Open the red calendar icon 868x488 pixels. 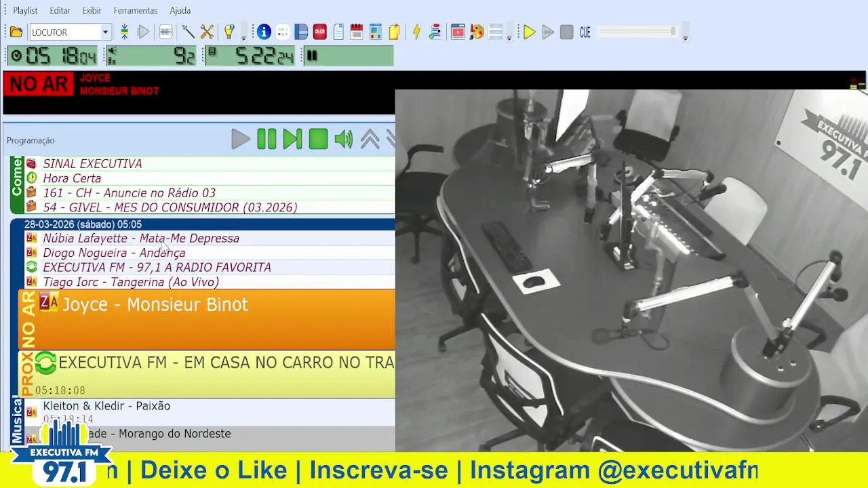click(357, 32)
